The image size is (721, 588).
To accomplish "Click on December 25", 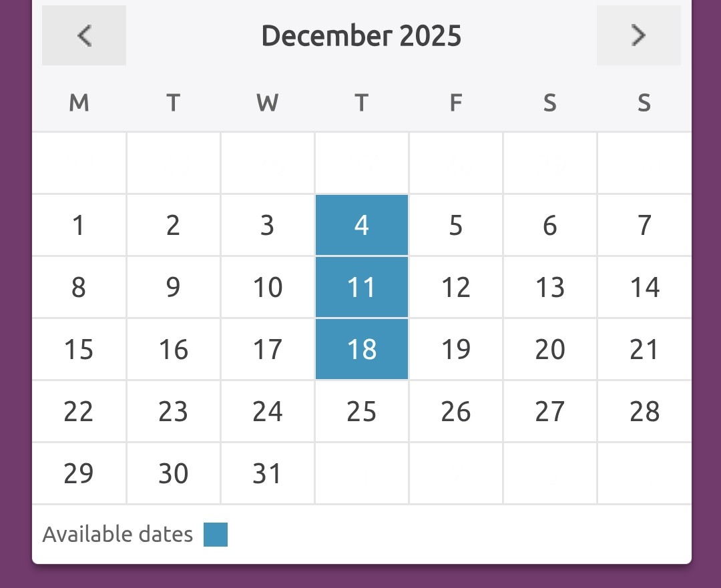I will [362, 412].
